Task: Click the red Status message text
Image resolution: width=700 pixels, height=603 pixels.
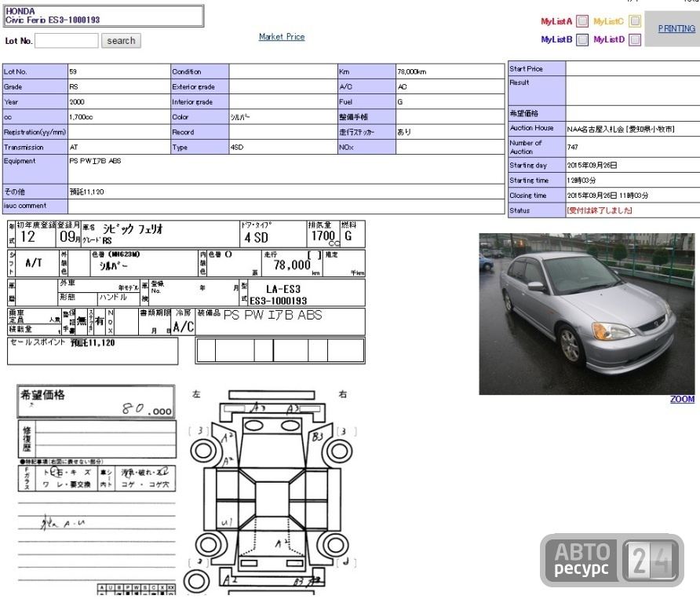Action: 599,210
